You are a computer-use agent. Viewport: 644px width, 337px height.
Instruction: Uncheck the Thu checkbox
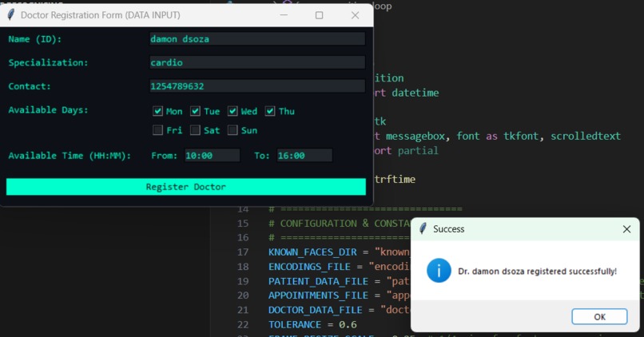[x=270, y=111]
